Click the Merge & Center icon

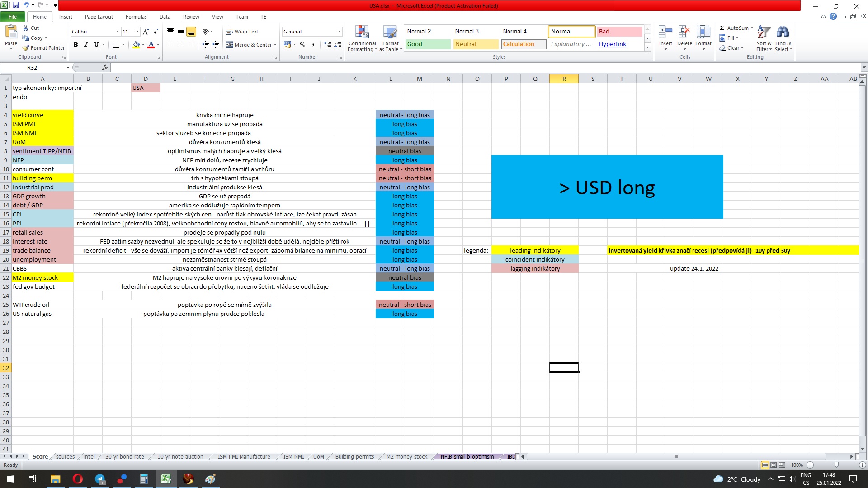pos(230,45)
